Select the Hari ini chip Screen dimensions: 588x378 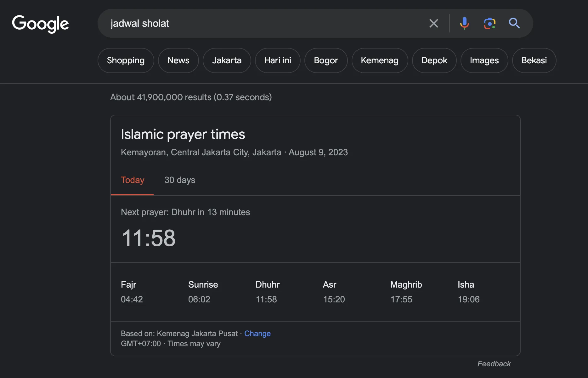[x=278, y=60]
